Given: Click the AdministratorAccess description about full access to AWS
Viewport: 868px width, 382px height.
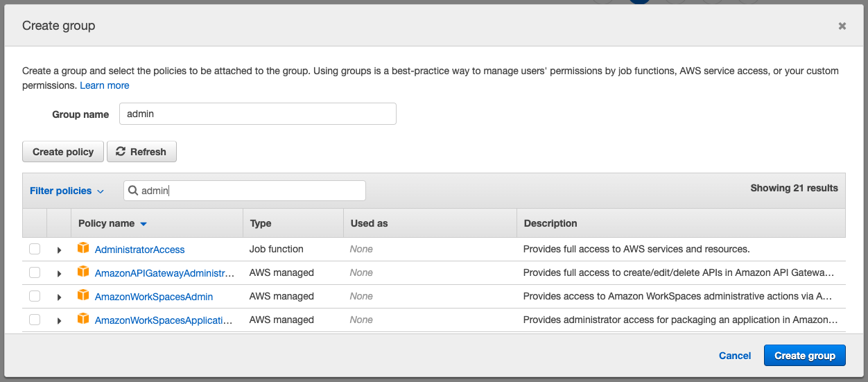Looking at the screenshot, I should coord(636,249).
